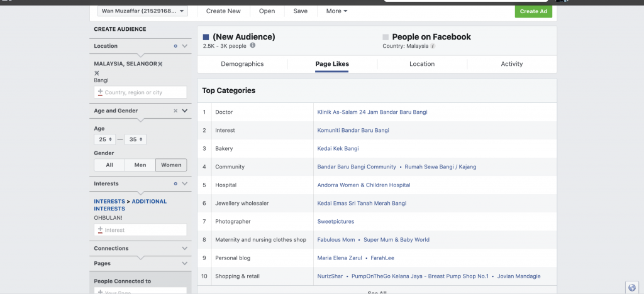Switch to Page Likes tab

(x=332, y=64)
